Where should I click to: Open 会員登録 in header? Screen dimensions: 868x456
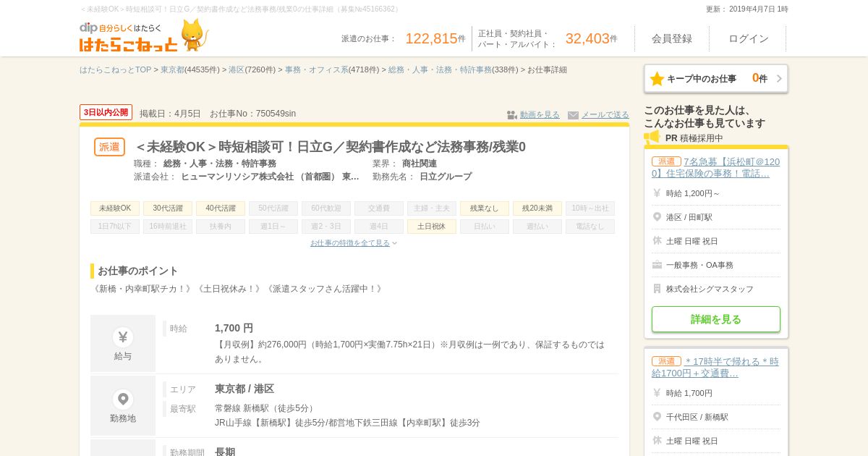coord(672,38)
